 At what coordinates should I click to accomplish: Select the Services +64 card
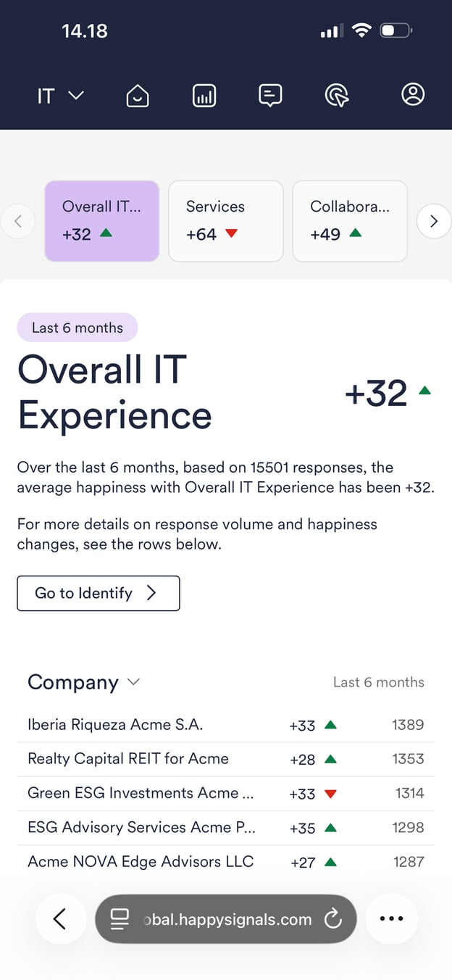click(x=226, y=220)
